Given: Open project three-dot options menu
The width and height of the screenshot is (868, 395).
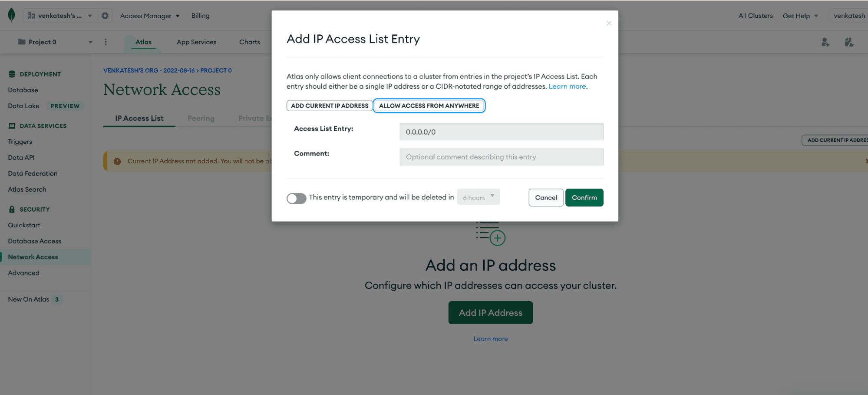Looking at the screenshot, I should 106,42.
